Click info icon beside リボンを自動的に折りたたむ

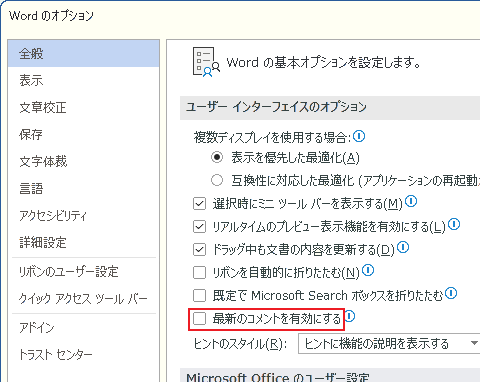tap(368, 270)
